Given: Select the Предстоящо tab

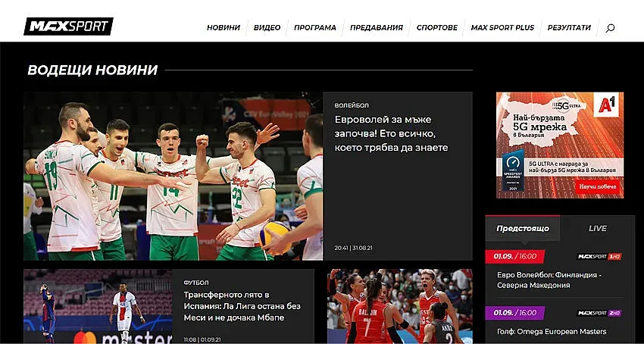Looking at the screenshot, I should point(522,228).
